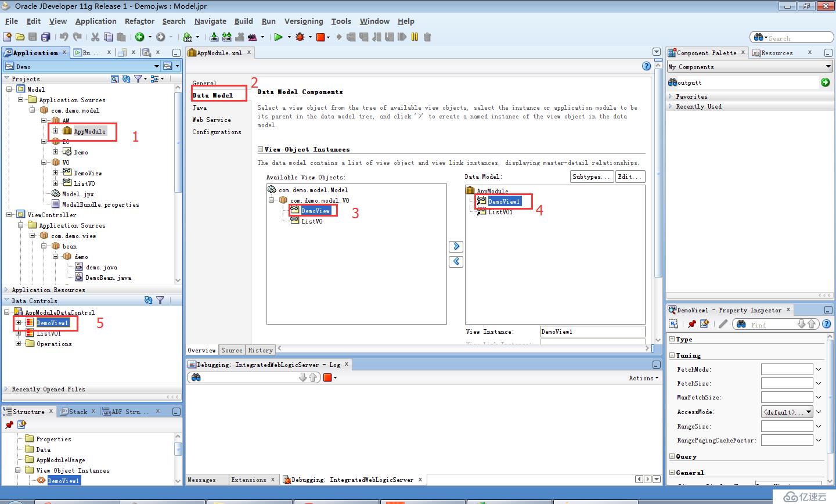Select ListVO1 in the Data Model tree
This screenshot has width=836, height=504.
tap(500, 212)
